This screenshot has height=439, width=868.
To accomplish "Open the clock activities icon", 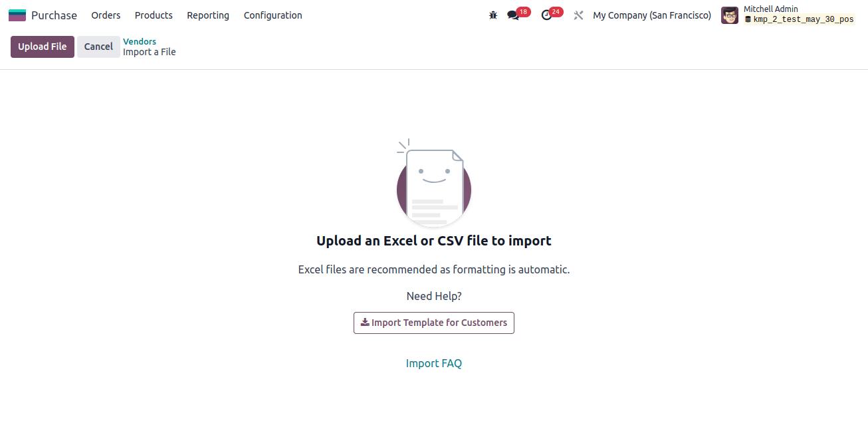I will (547, 15).
